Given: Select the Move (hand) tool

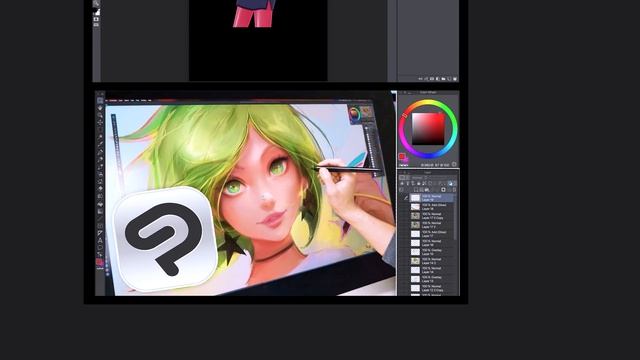Looking at the screenshot, I should pyautogui.click(x=100, y=108).
